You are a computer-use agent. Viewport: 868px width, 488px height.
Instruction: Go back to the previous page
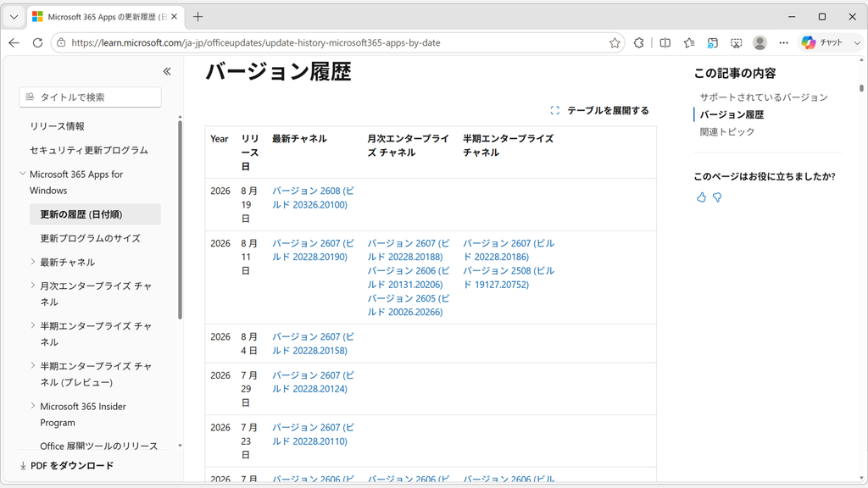pos(14,42)
